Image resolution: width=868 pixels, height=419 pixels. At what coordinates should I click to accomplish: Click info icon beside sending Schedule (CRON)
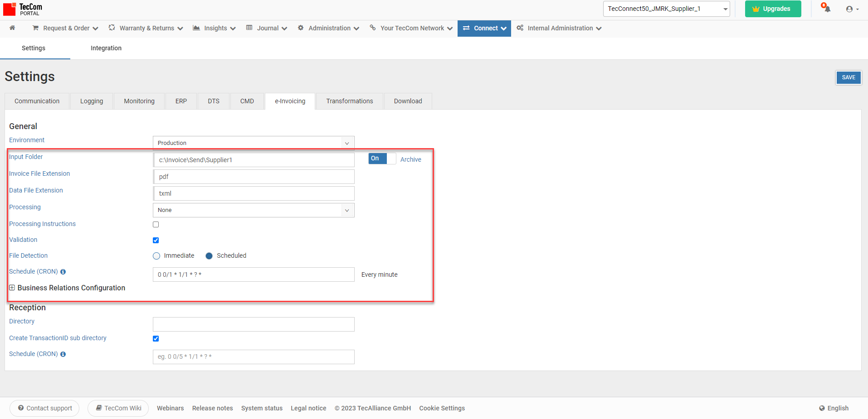coord(63,272)
